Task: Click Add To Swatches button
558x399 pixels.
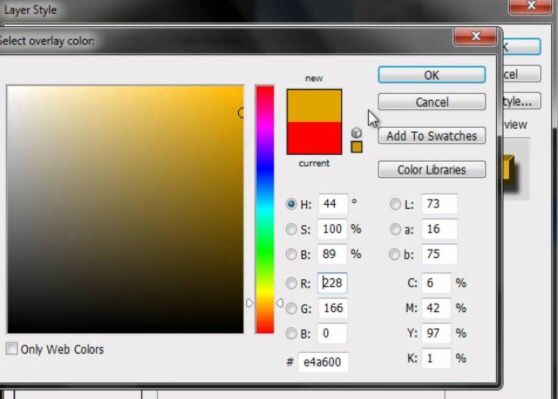Action: pos(432,136)
